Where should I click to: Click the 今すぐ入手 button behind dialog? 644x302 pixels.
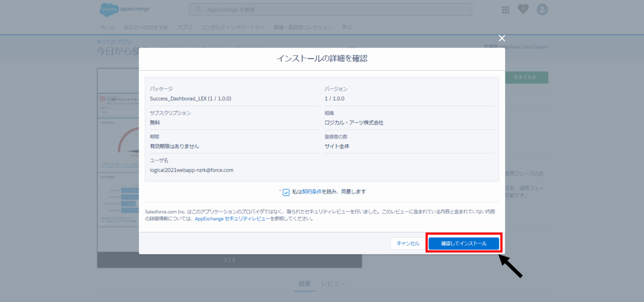527,77
